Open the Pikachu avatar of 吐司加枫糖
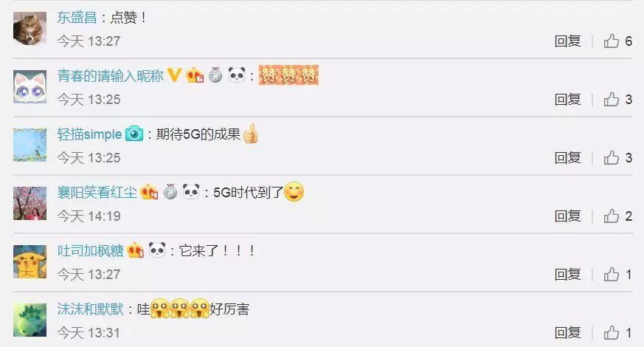This screenshot has width=644, height=347. (30, 262)
